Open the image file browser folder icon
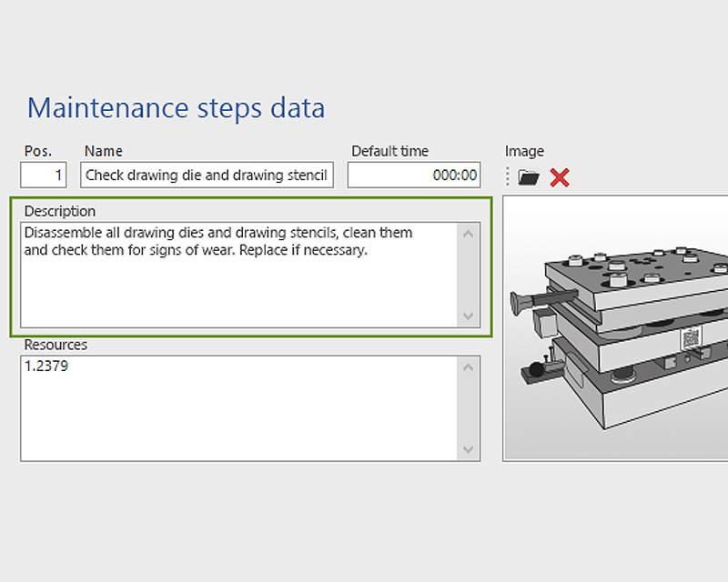728x582 pixels. coord(528,176)
